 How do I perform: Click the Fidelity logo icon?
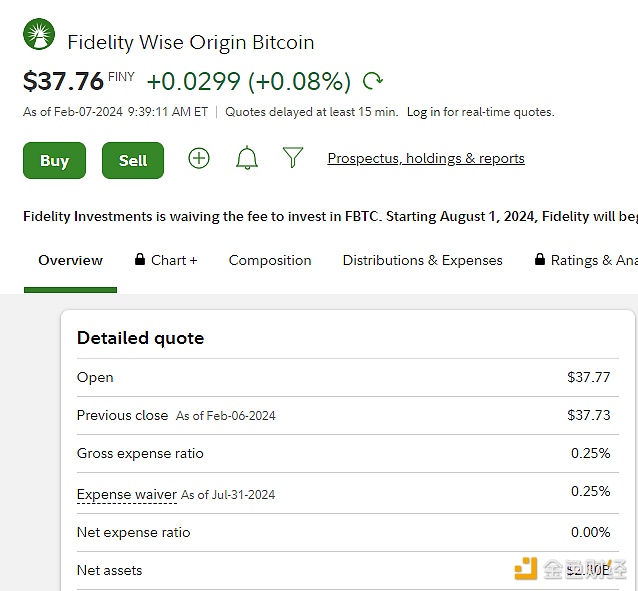tap(39, 36)
